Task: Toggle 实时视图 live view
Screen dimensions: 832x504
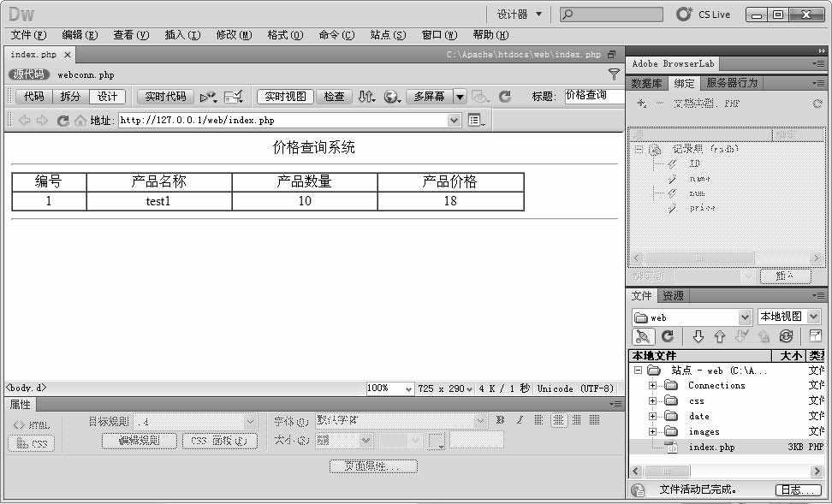Action: (286, 97)
